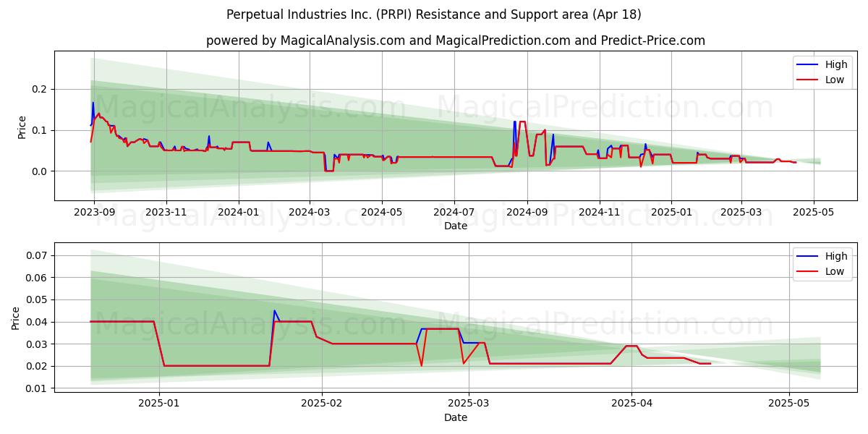Image resolution: width=868 pixels, height=434 pixels.
Task: Click the 'Date' x-axis label under upper chart
Action: (456, 226)
